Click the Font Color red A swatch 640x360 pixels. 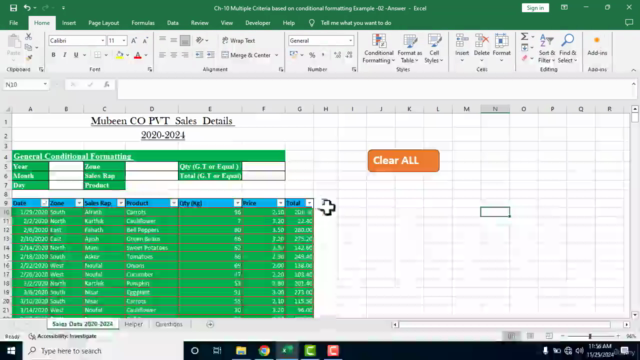pyautogui.click(x=138, y=55)
